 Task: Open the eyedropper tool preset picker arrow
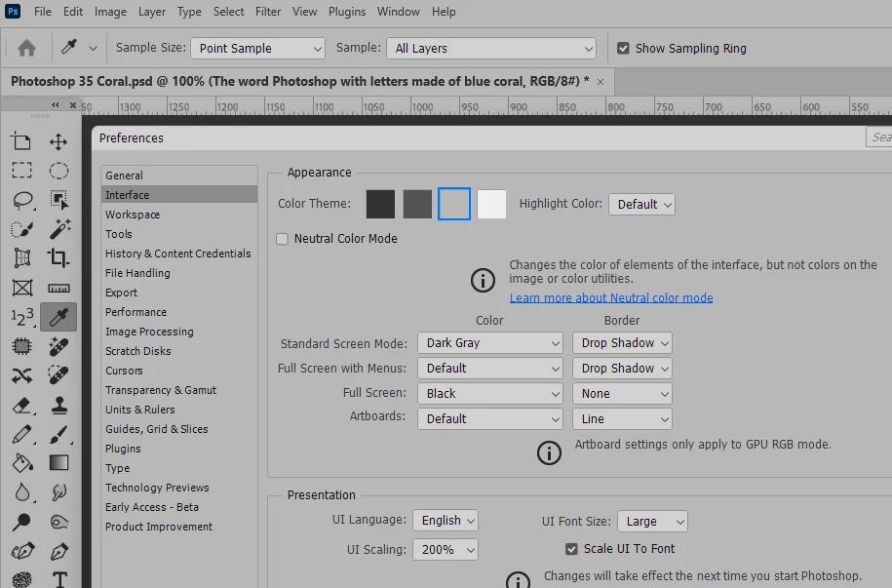(93, 49)
